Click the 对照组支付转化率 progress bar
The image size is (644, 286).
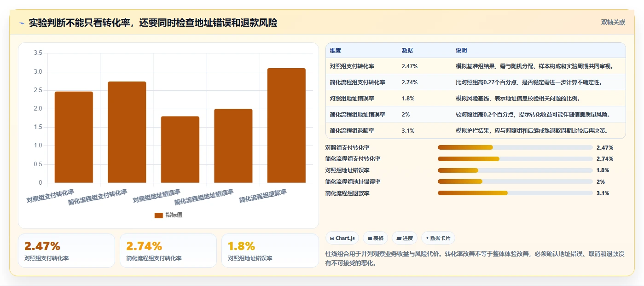click(x=515, y=147)
